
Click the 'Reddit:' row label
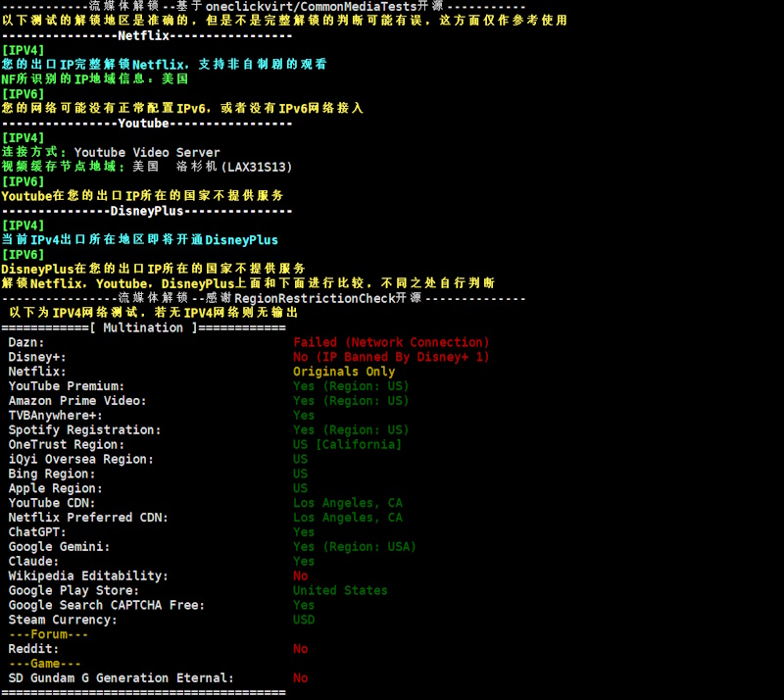pyautogui.click(x=33, y=649)
